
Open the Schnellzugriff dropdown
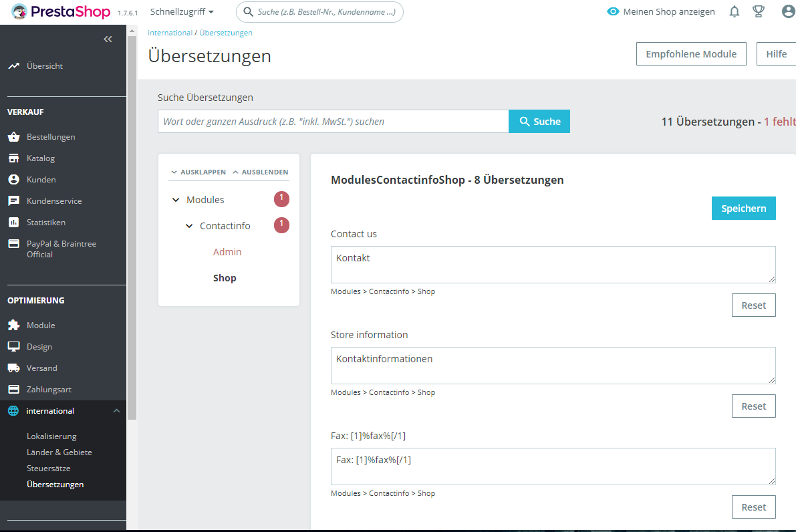(182, 11)
